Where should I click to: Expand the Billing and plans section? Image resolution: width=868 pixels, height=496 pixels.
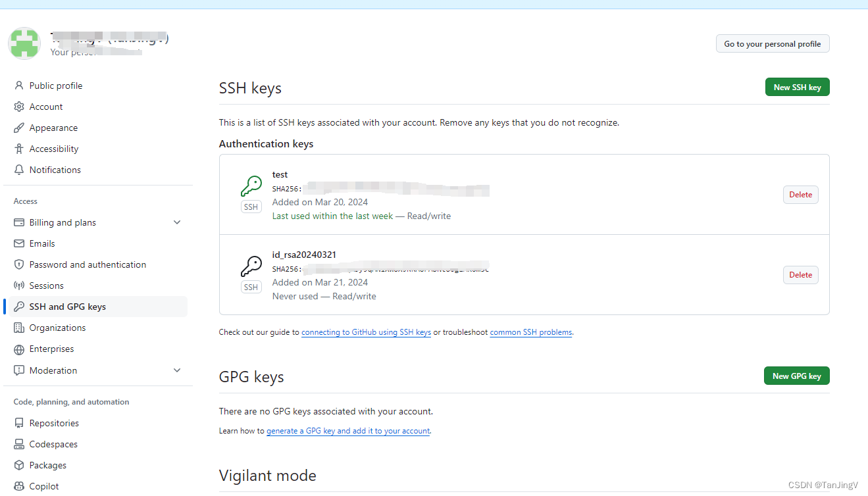point(176,222)
